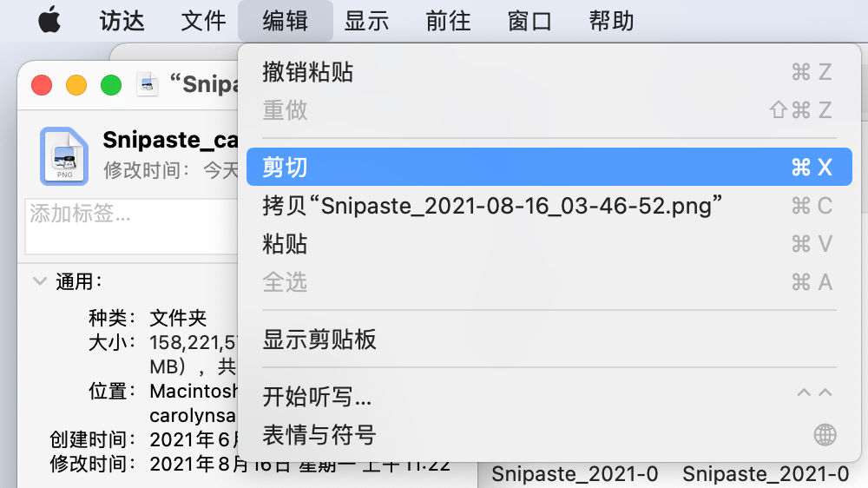Click the green zoom window button
The height and width of the screenshot is (488, 868).
point(111,85)
